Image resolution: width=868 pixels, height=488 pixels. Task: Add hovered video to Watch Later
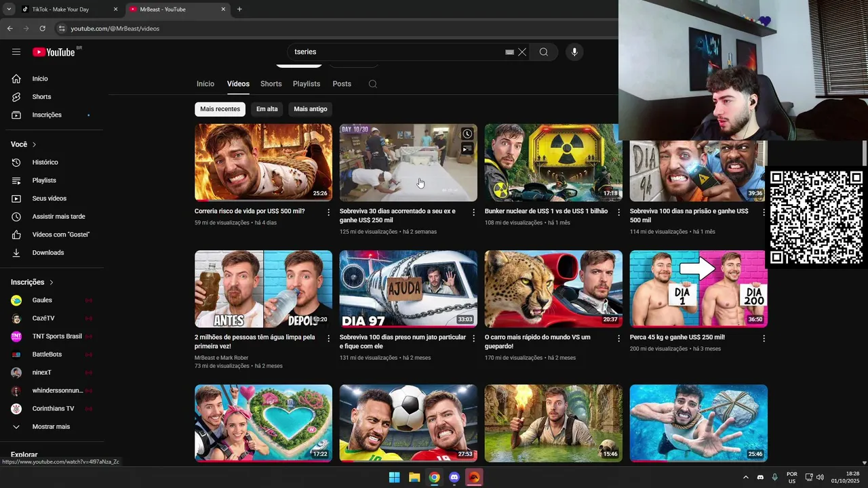tap(467, 134)
